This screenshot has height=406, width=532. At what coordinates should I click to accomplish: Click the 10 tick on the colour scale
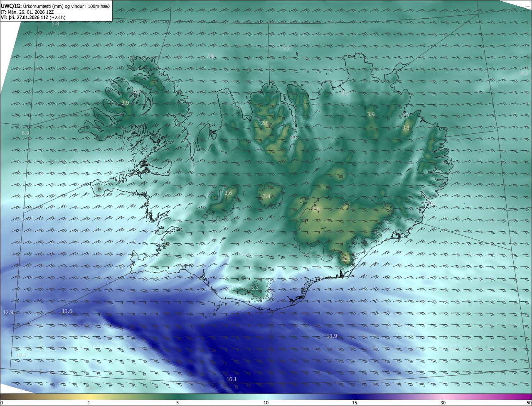click(266, 403)
